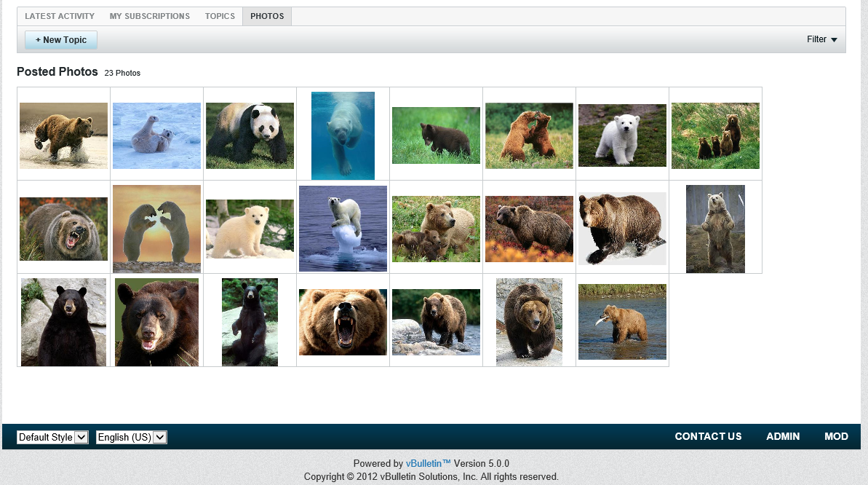Open the Default Style selector

52,437
